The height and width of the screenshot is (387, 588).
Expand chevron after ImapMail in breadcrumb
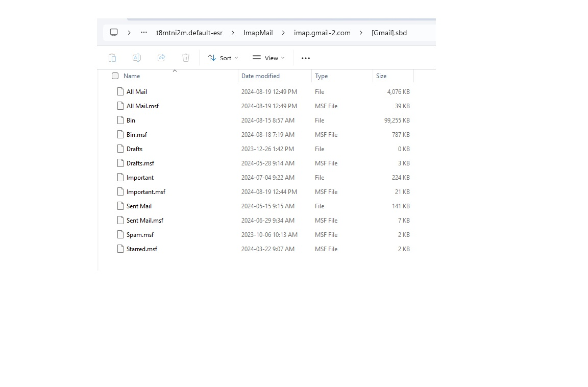[283, 33]
